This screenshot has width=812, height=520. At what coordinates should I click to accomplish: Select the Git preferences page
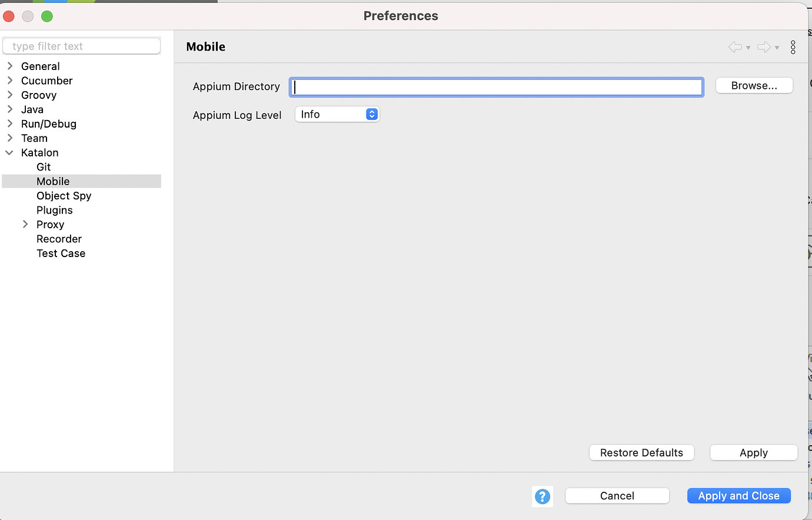(x=44, y=167)
